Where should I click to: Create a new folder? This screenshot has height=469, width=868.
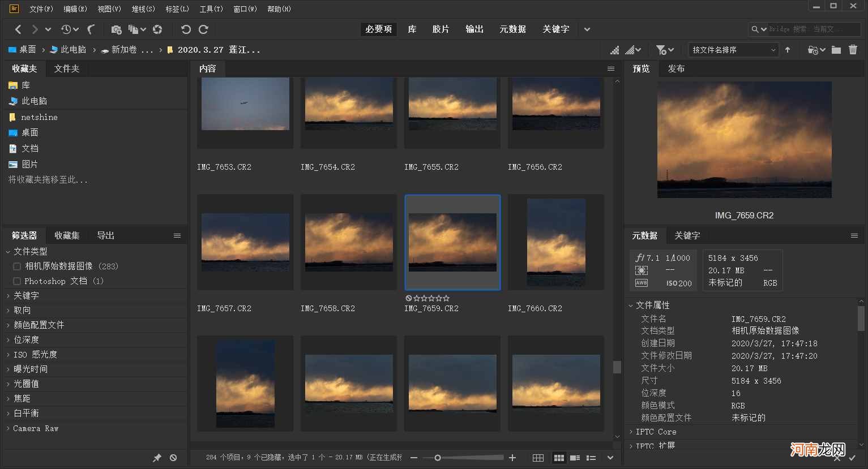(x=836, y=50)
